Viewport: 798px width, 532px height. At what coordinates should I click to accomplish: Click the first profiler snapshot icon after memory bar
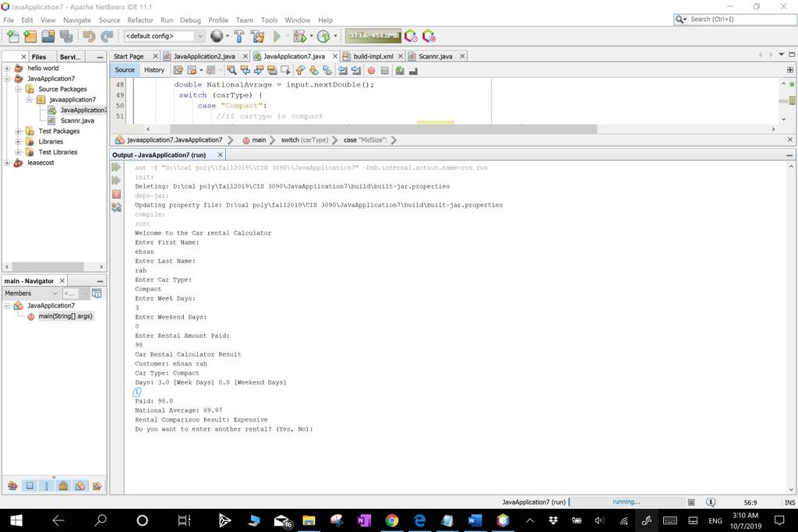[x=411, y=36]
